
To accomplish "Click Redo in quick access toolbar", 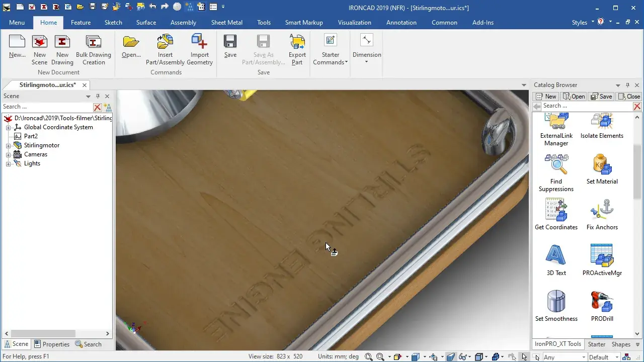I will pyautogui.click(x=165, y=7).
